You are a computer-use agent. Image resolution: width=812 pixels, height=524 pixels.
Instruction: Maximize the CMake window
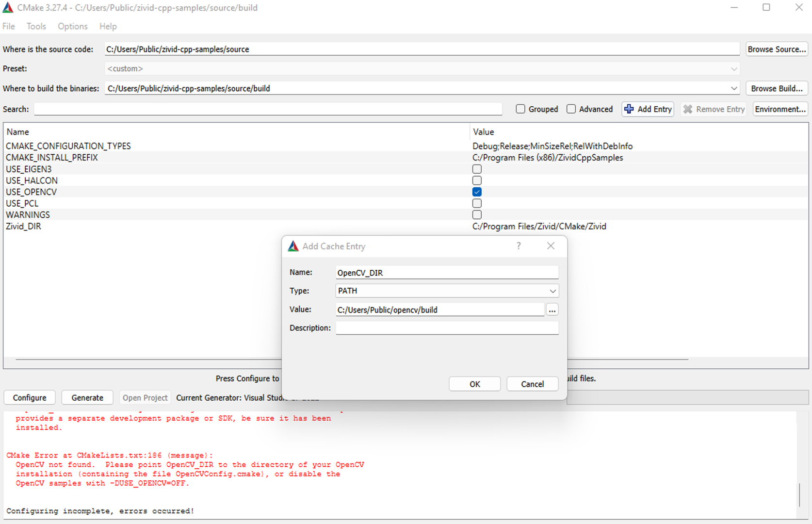pyautogui.click(x=766, y=8)
